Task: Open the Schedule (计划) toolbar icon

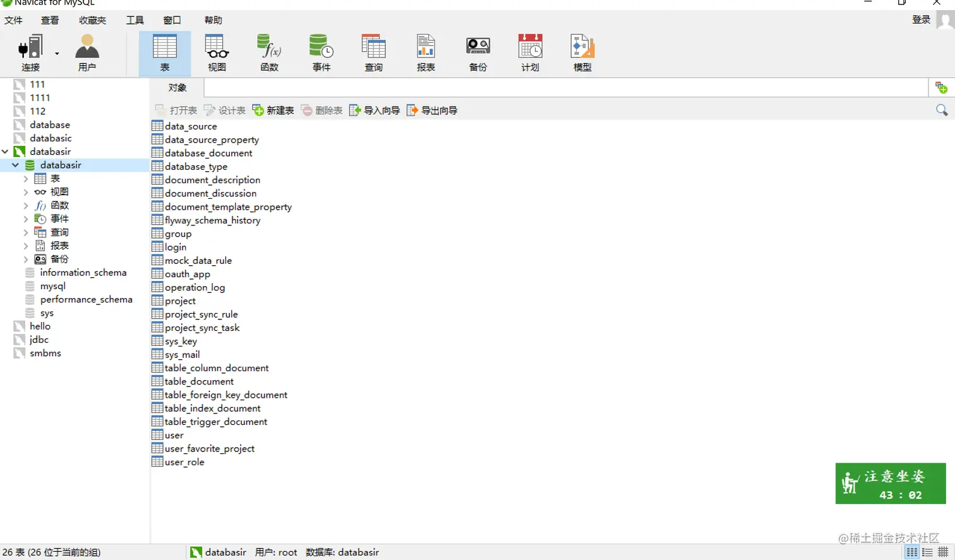Action: [x=530, y=53]
